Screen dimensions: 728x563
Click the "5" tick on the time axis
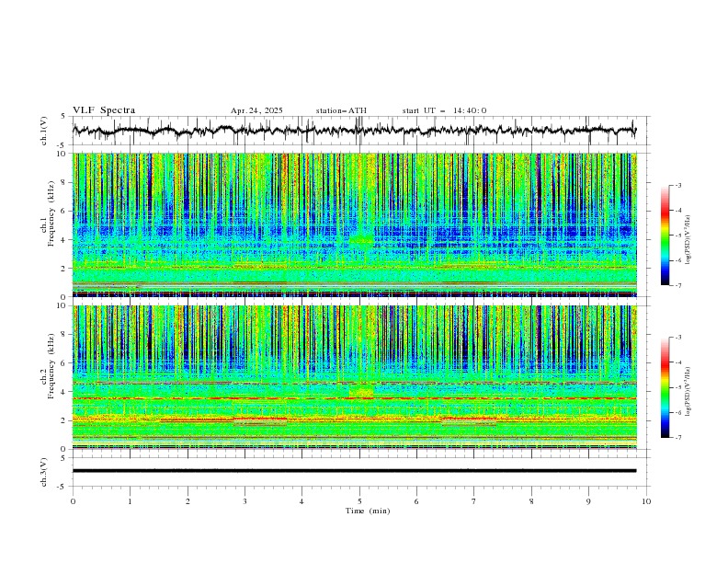359,501
